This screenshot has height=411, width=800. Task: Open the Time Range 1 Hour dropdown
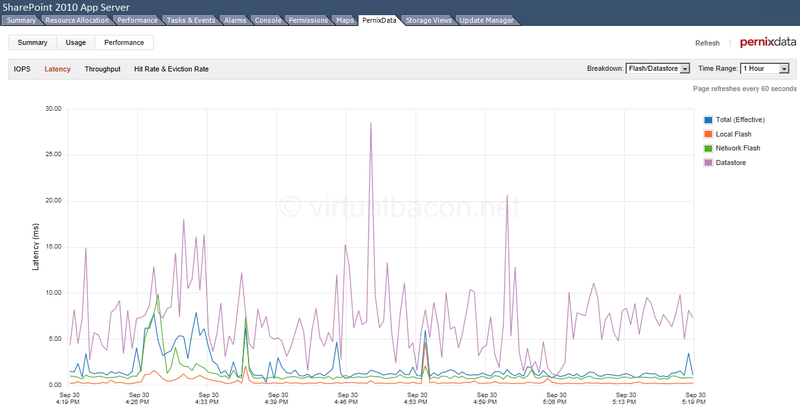click(x=765, y=68)
